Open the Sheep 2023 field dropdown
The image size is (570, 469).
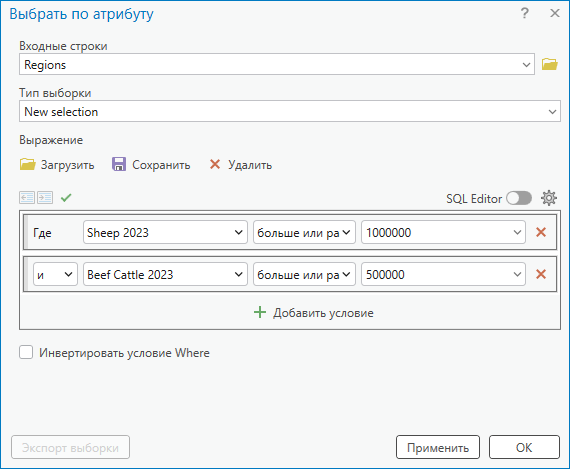[x=165, y=232]
